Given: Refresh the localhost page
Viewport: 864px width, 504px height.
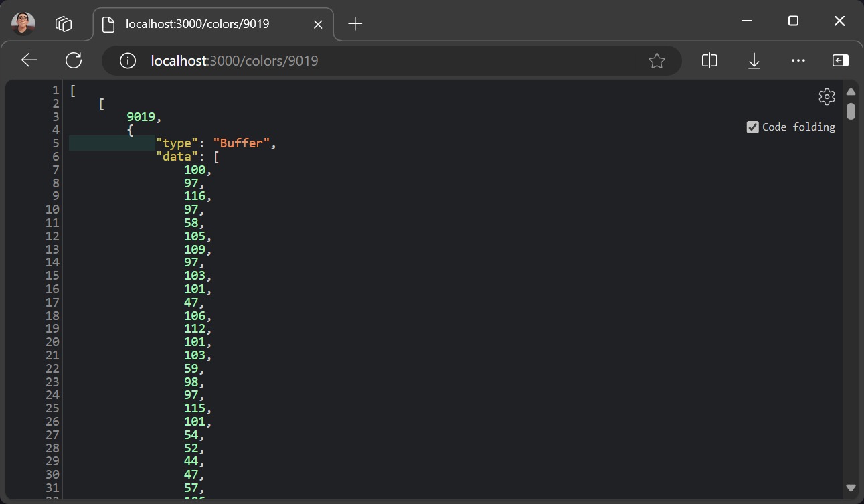Looking at the screenshot, I should [74, 60].
